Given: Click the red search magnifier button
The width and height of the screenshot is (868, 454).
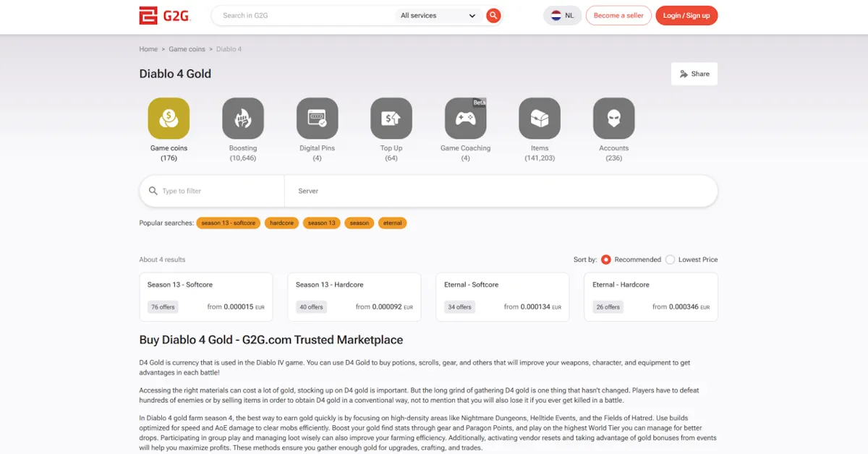Looking at the screenshot, I should click(493, 15).
